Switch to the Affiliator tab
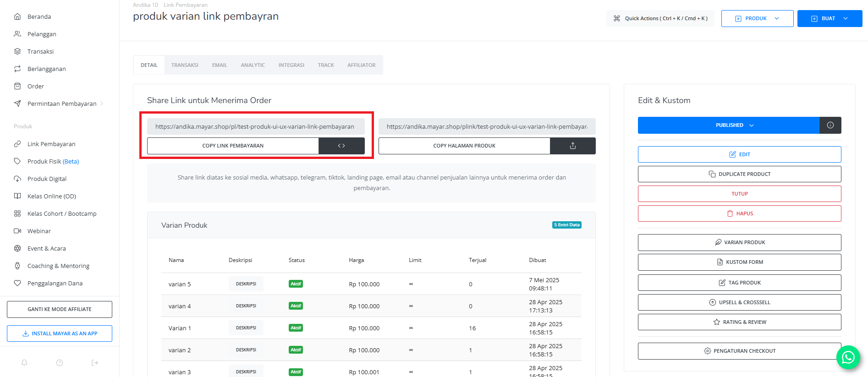This screenshot has height=377, width=868. (362, 65)
